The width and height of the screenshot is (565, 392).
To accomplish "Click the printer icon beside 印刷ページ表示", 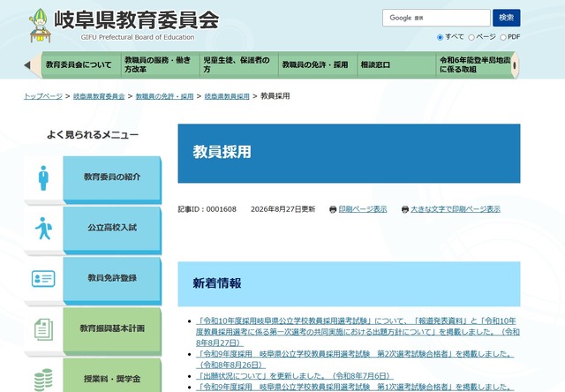I will [x=333, y=209].
